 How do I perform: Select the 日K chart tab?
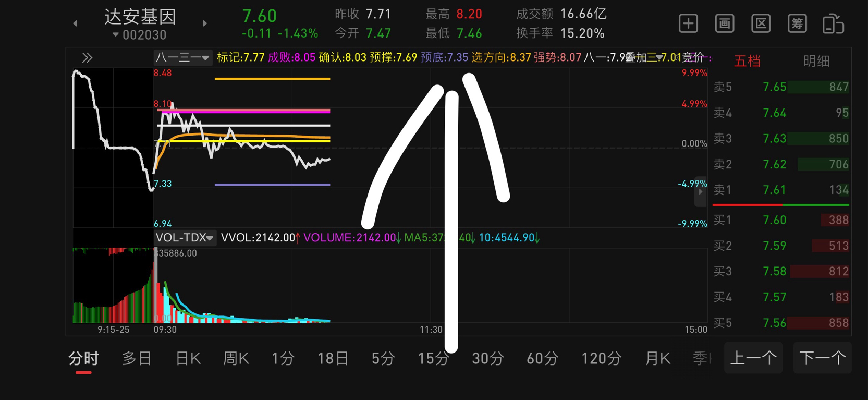click(188, 359)
